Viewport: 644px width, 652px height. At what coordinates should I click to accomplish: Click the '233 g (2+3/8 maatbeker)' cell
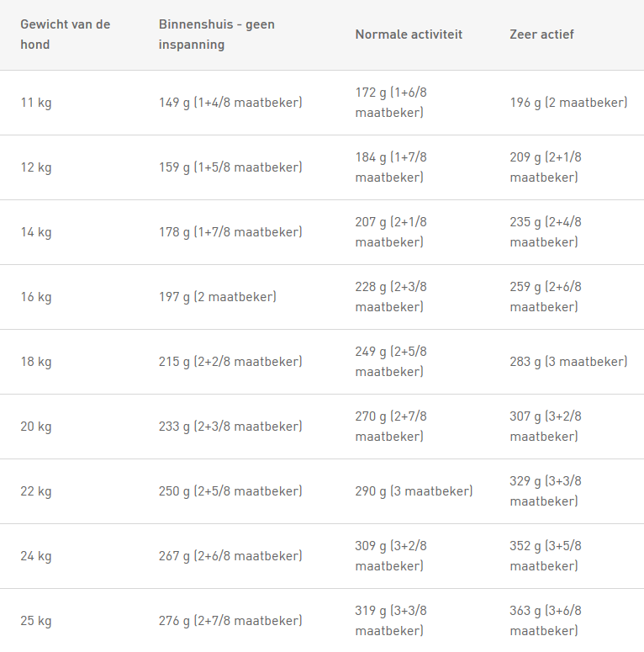(230, 427)
